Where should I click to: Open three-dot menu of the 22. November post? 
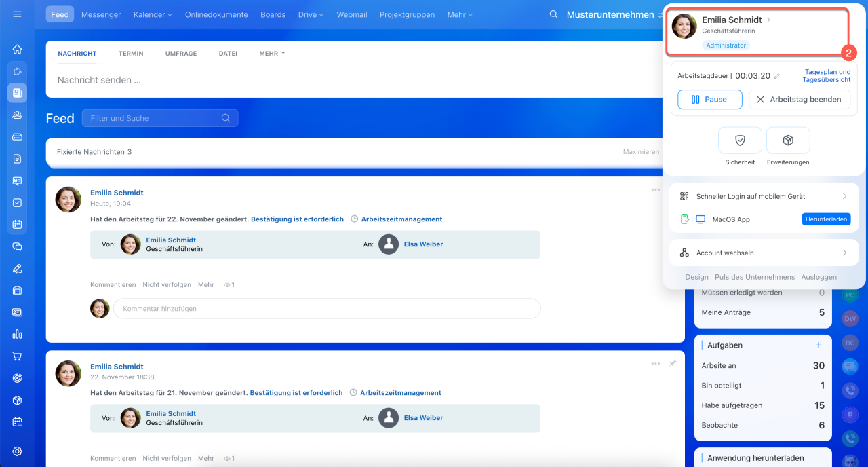[x=656, y=363]
